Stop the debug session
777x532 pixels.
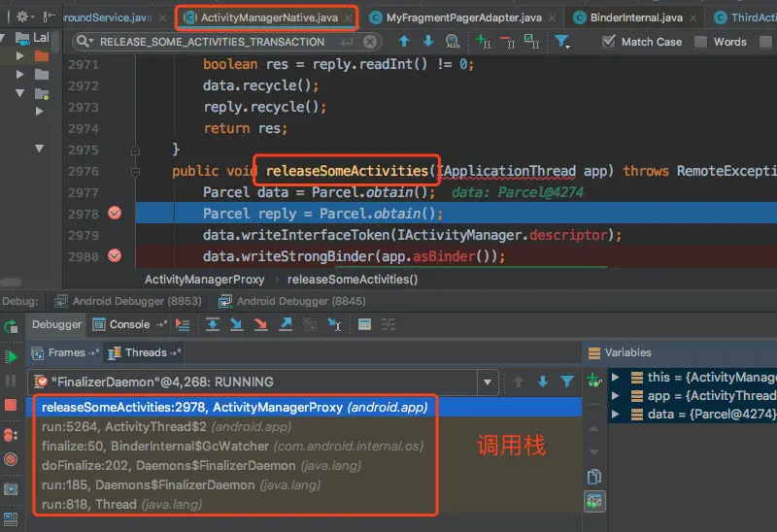(11, 405)
